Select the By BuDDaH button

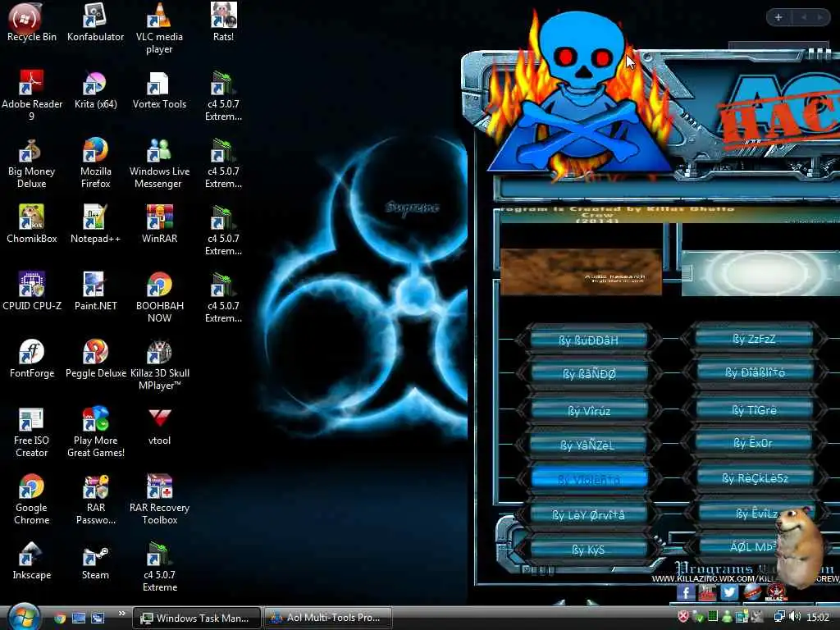[x=588, y=340]
